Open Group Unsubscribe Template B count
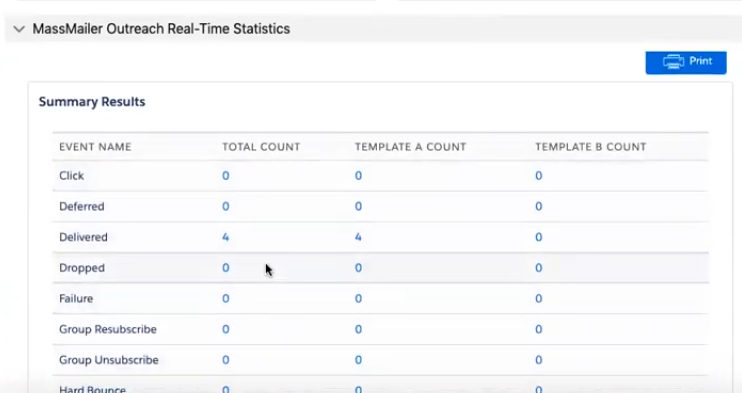The width and height of the screenshot is (742, 393). pos(539,360)
